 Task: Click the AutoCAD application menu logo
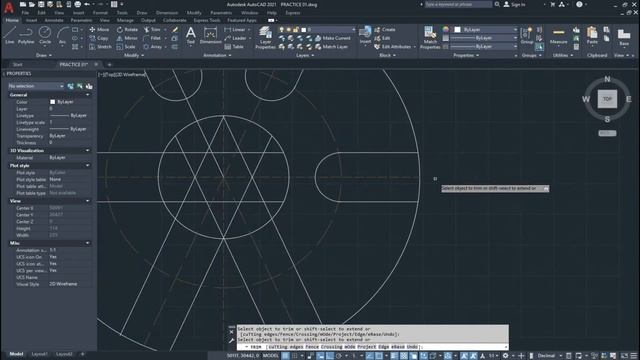[9, 7]
